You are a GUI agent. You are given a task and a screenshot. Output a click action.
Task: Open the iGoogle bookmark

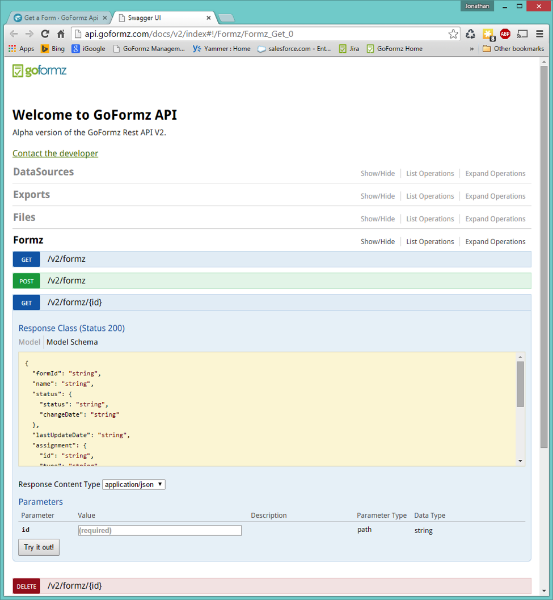pos(89,49)
